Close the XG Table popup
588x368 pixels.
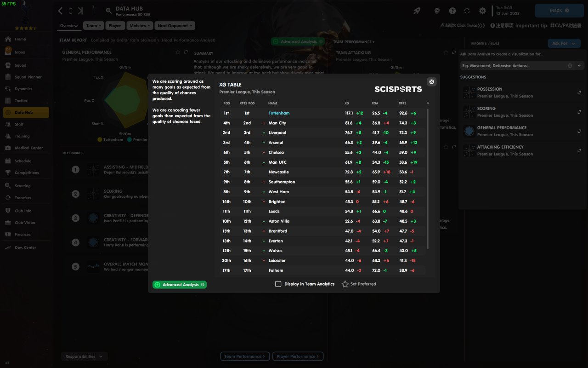pos(431,81)
